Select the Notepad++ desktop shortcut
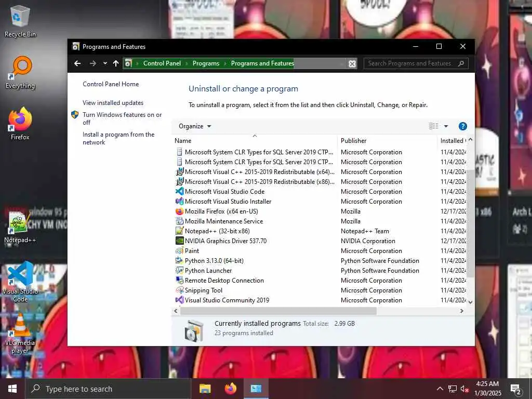 click(20, 227)
